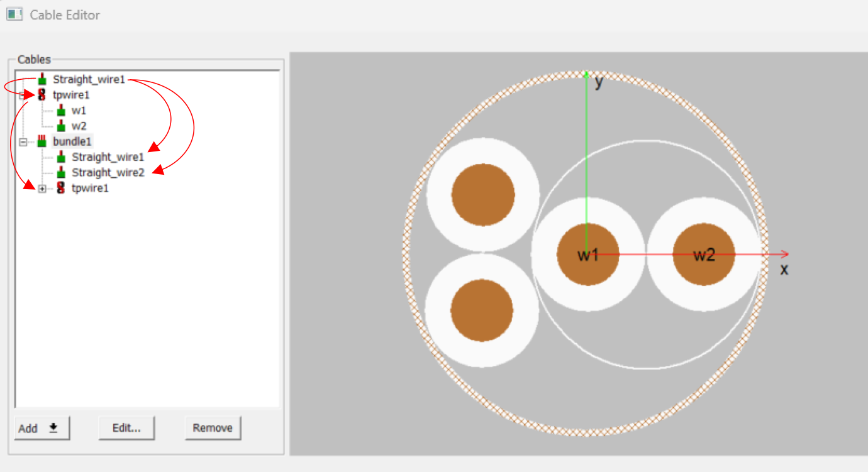The height and width of the screenshot is (472, 868).
Task: Select w2 in the Cables tree
Action: [x=79, y=126]
